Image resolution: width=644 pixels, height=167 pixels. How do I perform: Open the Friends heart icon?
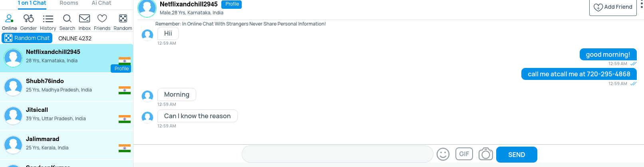(x=102, y=18)
